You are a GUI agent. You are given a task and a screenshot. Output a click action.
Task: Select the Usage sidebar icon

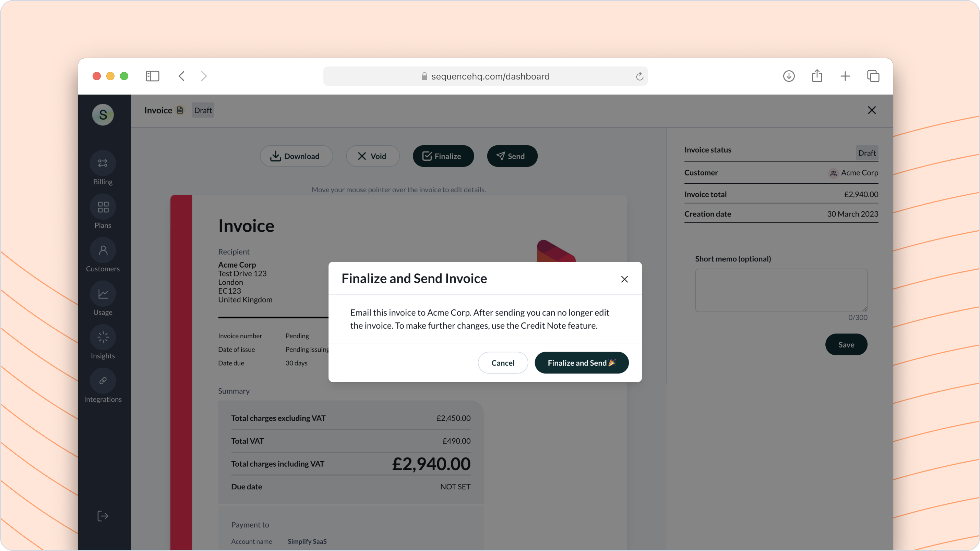[x=103, y=294]
